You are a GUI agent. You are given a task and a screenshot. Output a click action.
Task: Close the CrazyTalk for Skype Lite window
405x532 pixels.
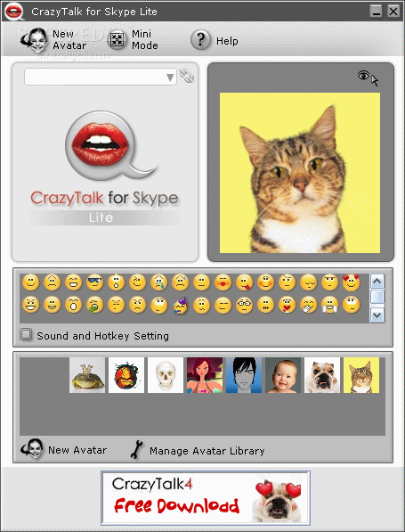(393, 12)
